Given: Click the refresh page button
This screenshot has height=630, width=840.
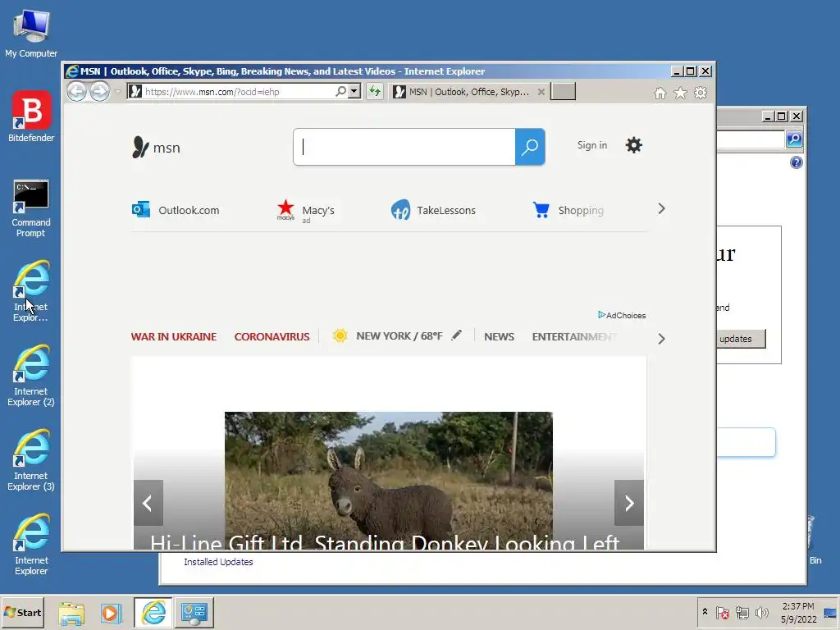Looking at the screenshot, I should point(374,92).
